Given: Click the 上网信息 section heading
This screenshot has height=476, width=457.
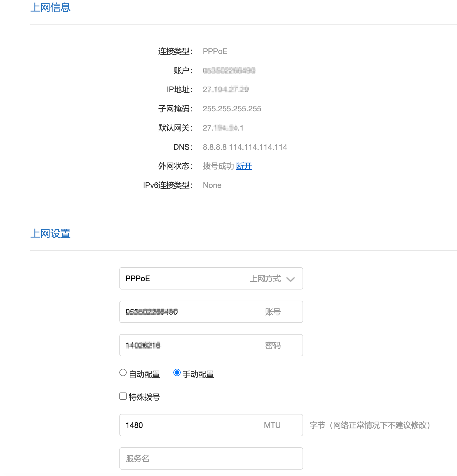Looking at the screenshot, I should (x=51, y=8).
